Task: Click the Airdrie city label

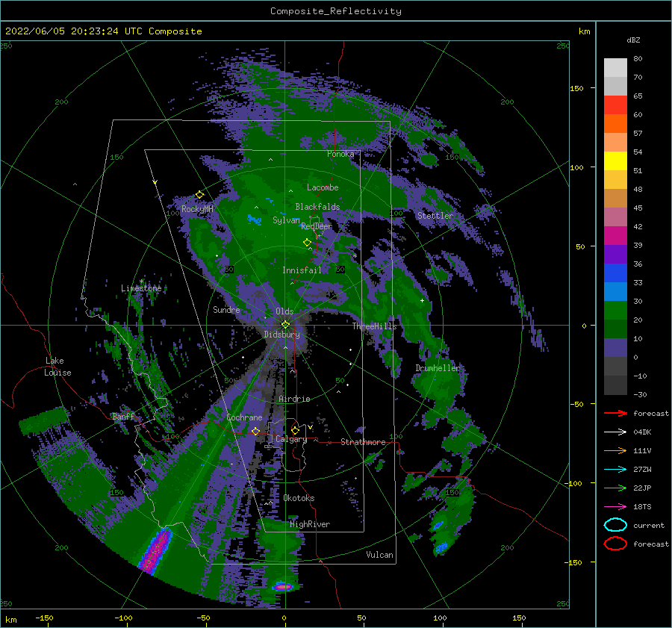Action: [x=294, y=399]
